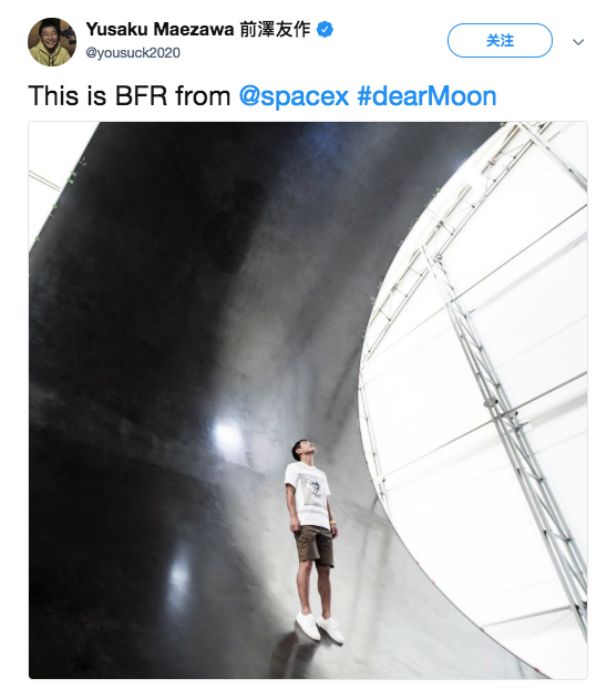This screenshot has height=689, width=607.
Task: Click Yusaku Maezawa's profile avatar
Action: click(52, 41)
